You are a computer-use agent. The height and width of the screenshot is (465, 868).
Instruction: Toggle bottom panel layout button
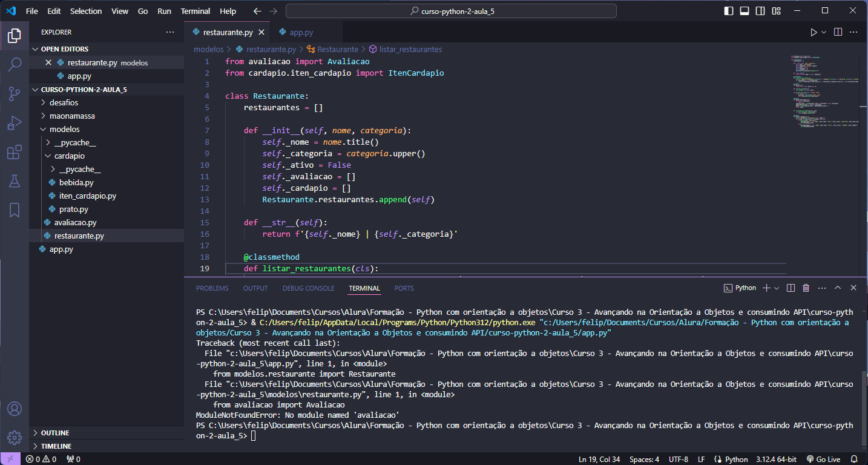pos(744,11)
